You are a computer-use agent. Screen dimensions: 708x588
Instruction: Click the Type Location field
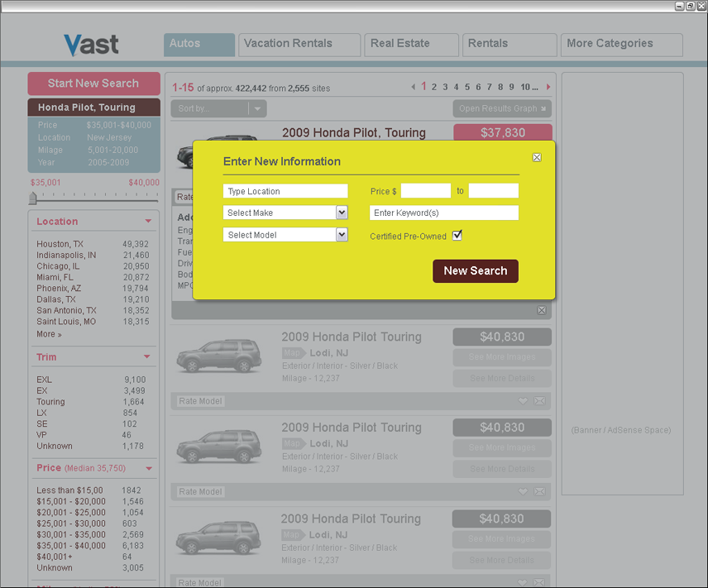point(285,191)
